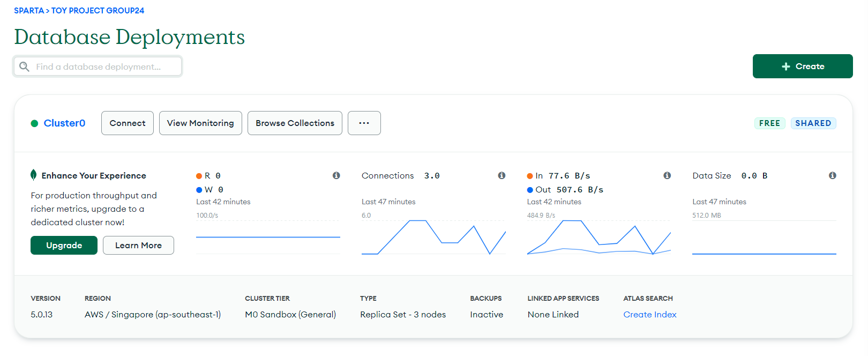
Task: Click Enhance Your Experience heading
Action: (94, 176)
